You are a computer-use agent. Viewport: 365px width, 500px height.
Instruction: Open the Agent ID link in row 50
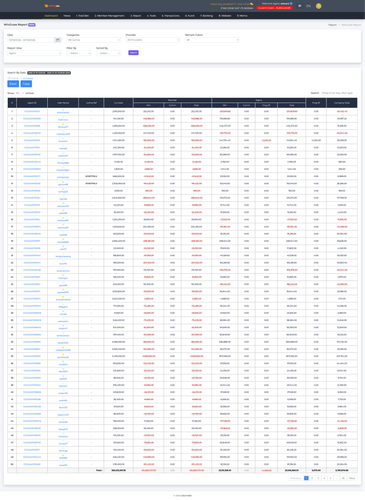pos(32,464)
